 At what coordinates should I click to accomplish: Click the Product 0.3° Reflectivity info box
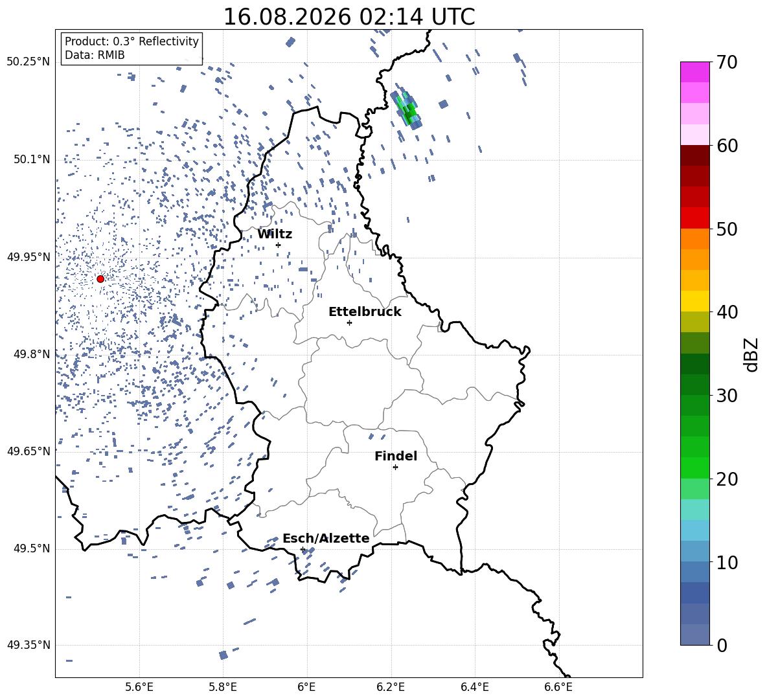point(132,48)
